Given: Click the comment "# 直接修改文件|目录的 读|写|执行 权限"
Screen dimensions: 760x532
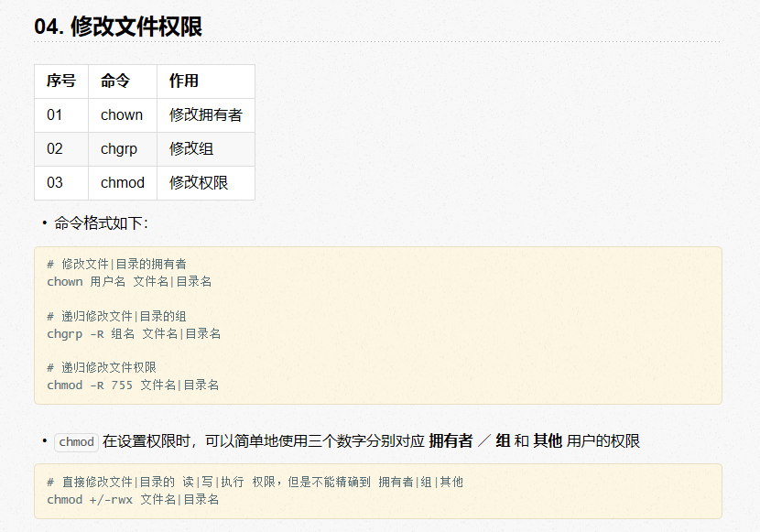Looking at the screenshot, I should (161, 482).
